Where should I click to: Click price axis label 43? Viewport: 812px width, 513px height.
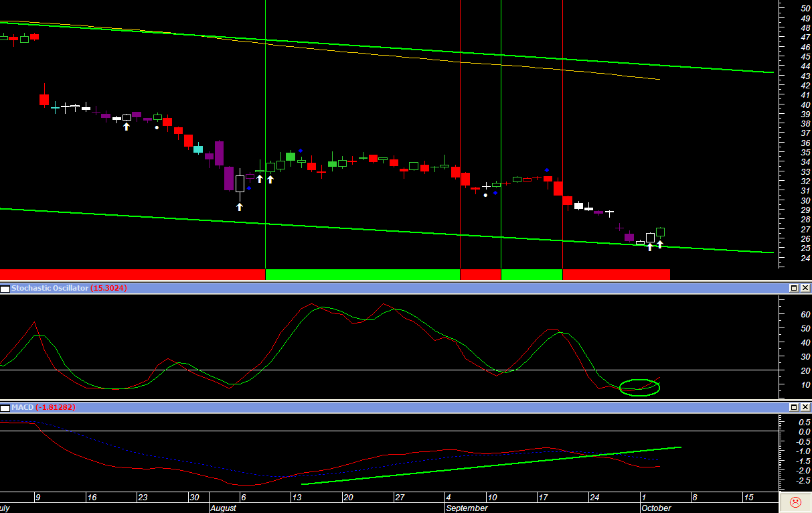pyautogui.click(x=806, y=76)
